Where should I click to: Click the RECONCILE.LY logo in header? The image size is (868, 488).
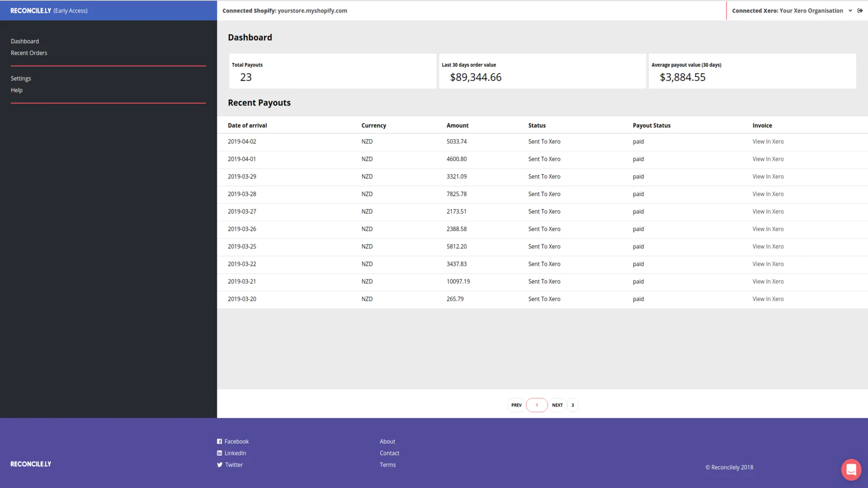point(30,11)
